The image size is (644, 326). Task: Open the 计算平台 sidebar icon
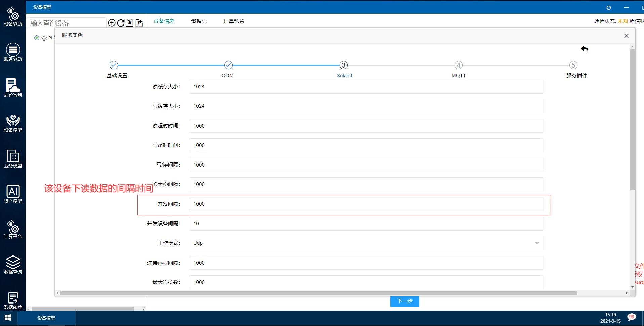pos(13,229)
